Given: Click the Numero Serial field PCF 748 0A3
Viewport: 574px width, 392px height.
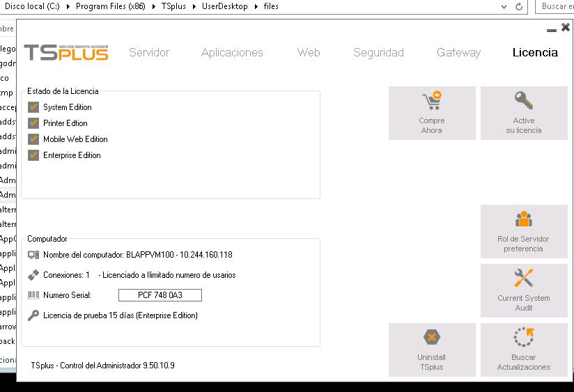Looking at the screenshot, I should coord(160,295).
